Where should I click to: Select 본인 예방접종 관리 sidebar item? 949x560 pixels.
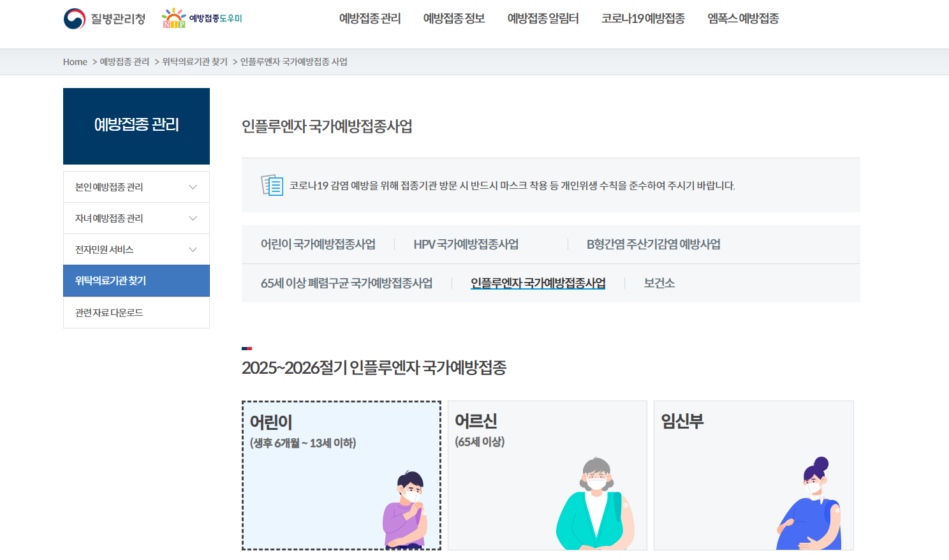[136, 187]
